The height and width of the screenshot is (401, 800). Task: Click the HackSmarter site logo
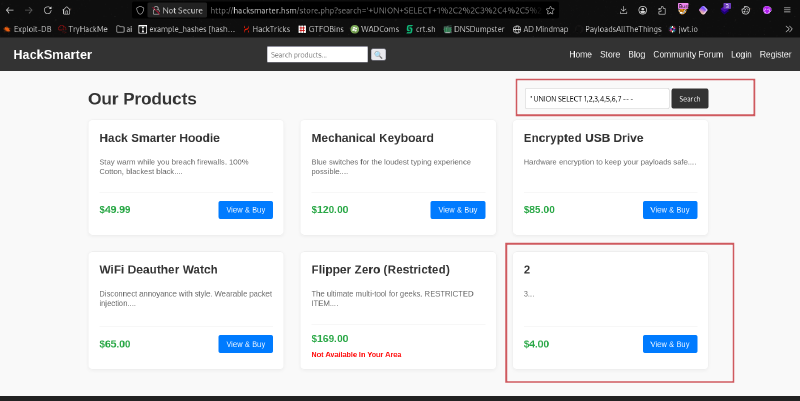tap(53, 55)
